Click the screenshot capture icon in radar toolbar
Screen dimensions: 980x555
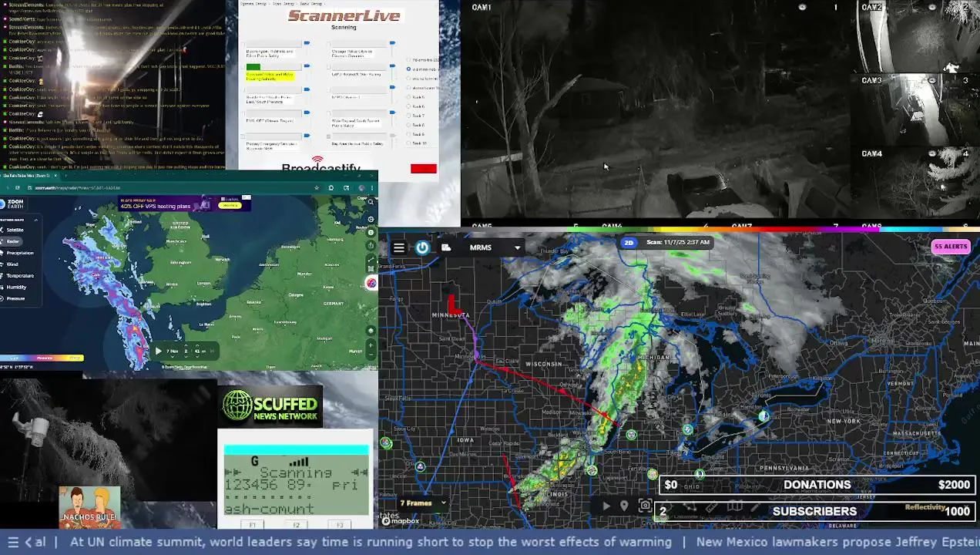coord(646,506)
